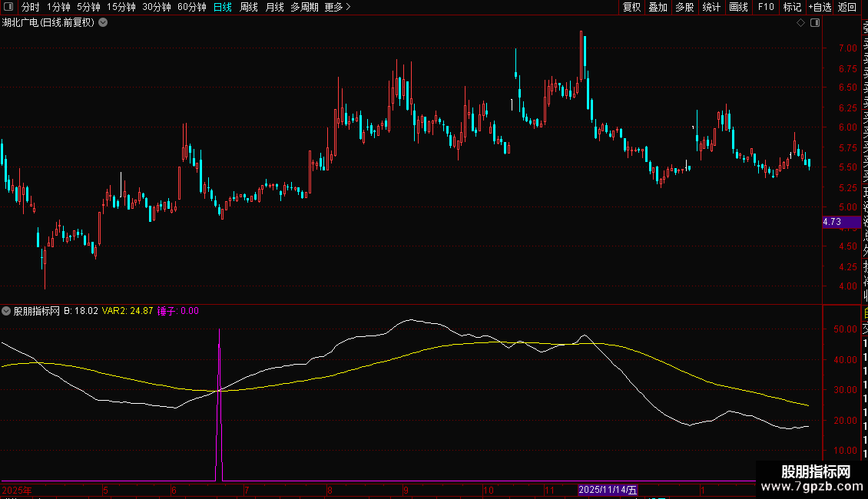Click the 2025/11/14 date marker on timeline

tap(607, 490)
